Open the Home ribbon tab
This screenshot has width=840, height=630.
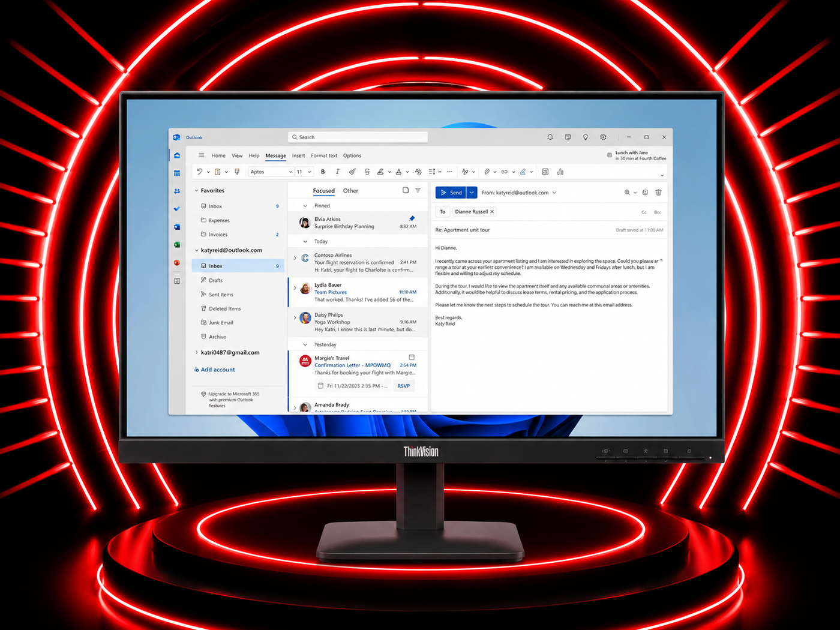click(218, 155)
